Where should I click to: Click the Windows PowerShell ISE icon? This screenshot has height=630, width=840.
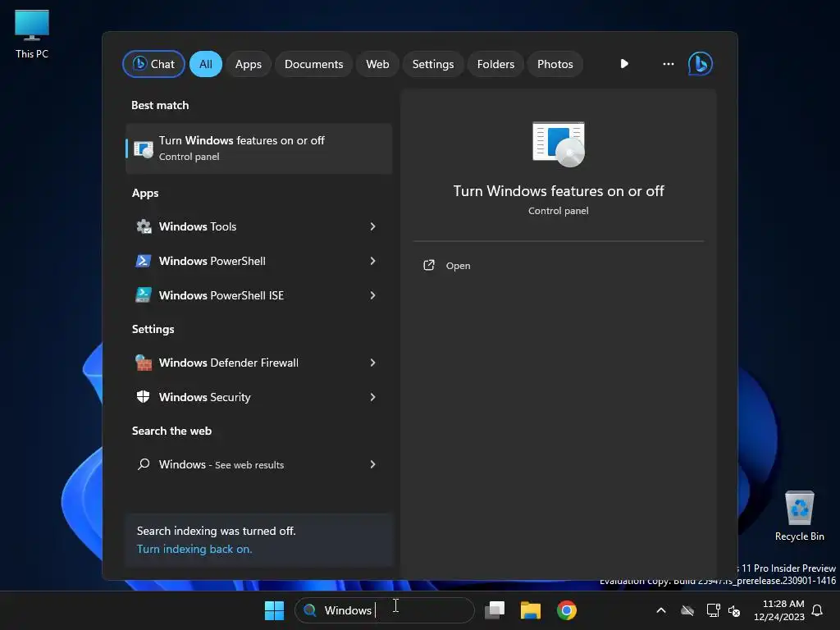[143, 295]
